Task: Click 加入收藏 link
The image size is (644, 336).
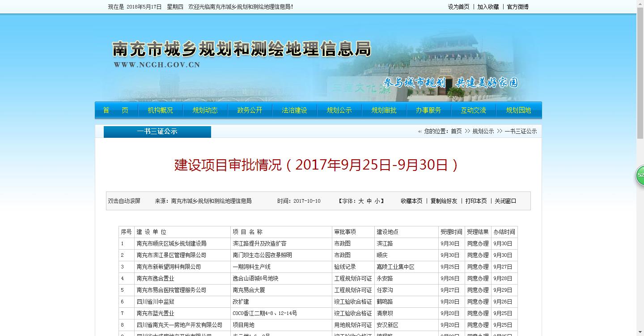Action: tap(488, 7)
